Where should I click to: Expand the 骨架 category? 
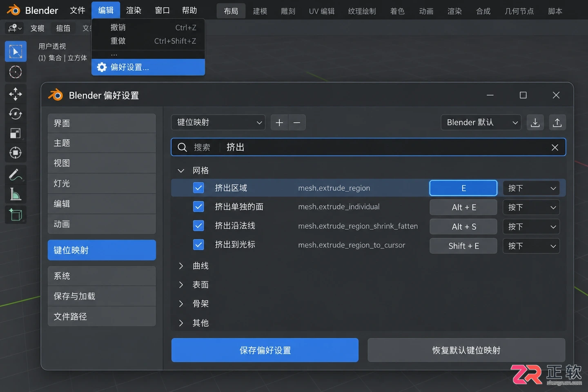(x=181, y=304)
